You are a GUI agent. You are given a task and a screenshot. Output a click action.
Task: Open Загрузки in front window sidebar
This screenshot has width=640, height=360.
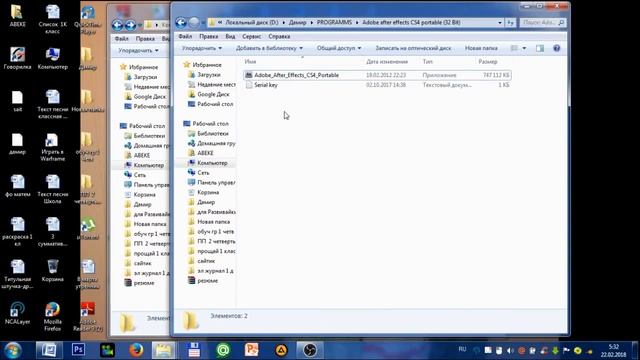(204, 75)
